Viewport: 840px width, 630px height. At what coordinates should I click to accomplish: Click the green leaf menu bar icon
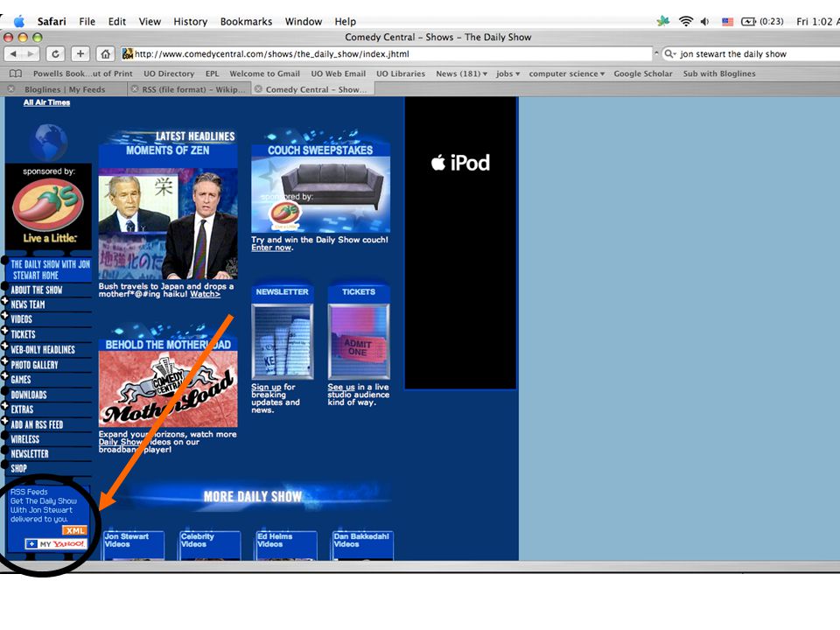click(x=663, y=21)
